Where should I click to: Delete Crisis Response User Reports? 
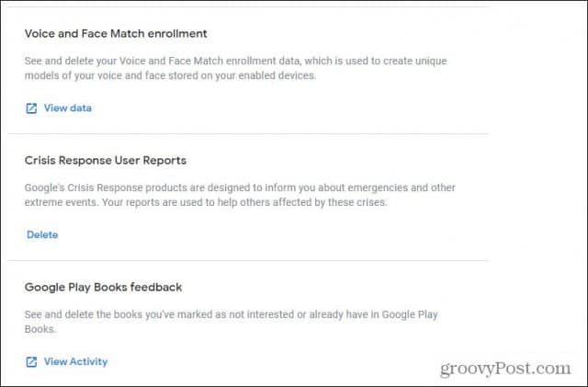click(x=42, y=235)
